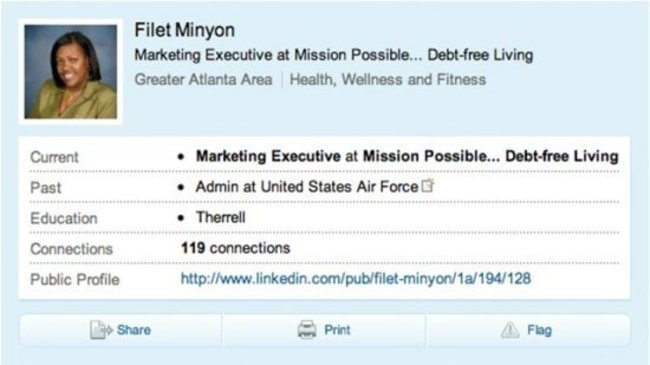Click the Share document icon
The image size is (650, 365).
[101, 330]
